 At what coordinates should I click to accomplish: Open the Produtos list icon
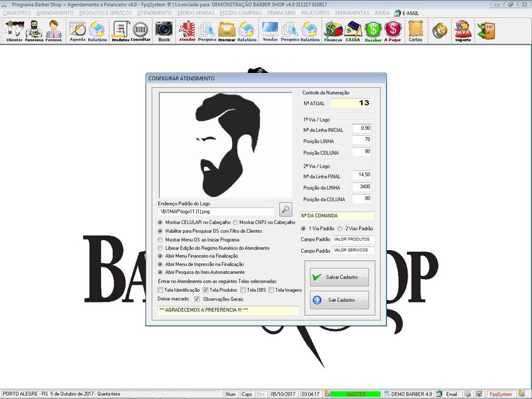120,31
